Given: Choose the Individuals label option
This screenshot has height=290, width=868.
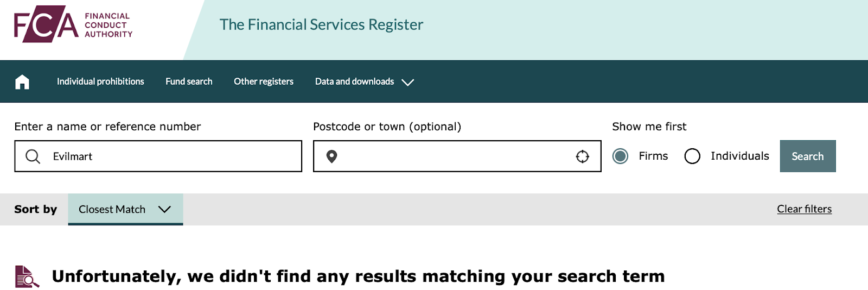Looking at the screenshot, I should (740, 156).
